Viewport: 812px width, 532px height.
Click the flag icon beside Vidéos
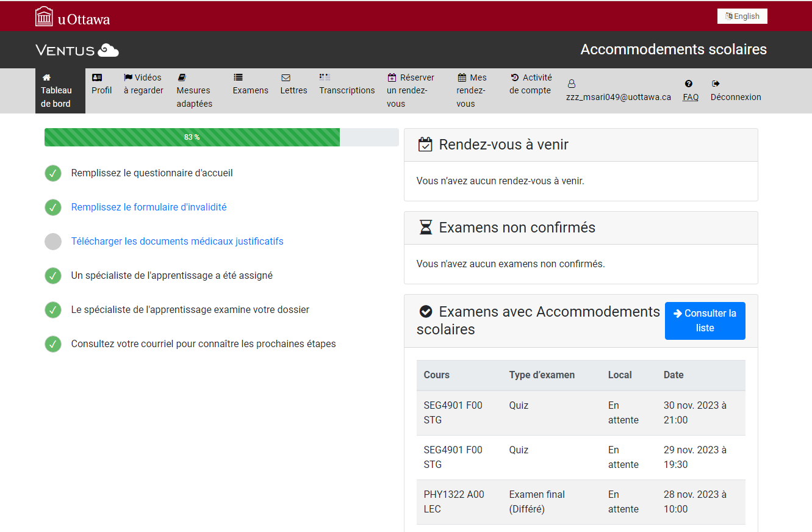pyautogui.click(x=128, y=77)
